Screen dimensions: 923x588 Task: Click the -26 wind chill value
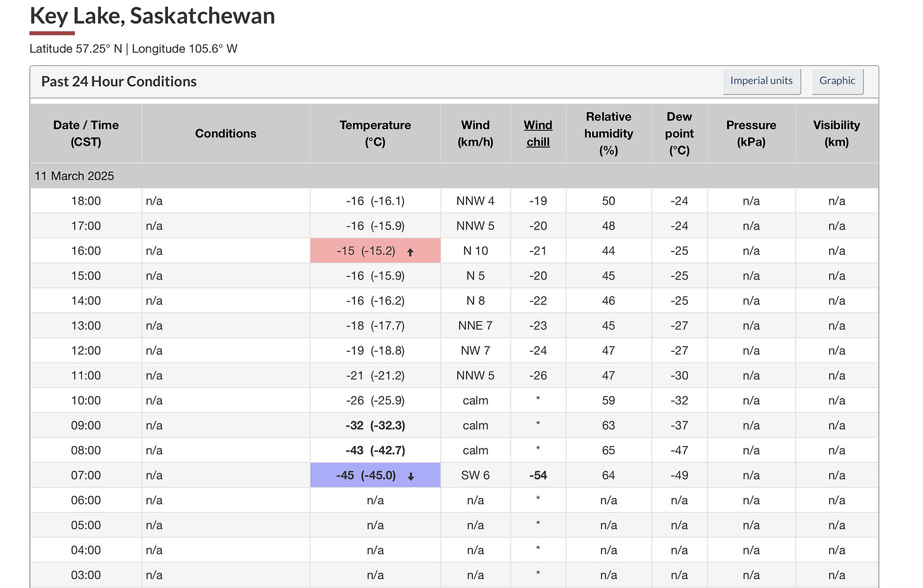[x=538, y=375]
